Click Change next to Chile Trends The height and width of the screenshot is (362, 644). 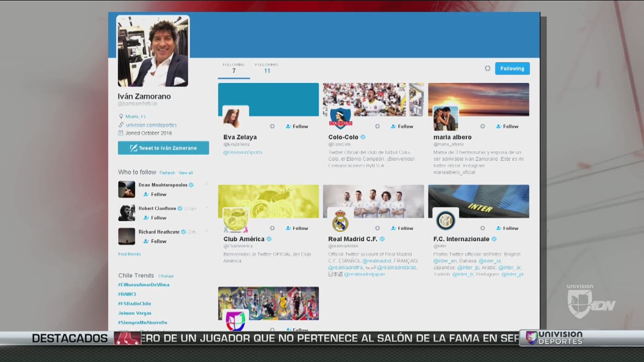click(x=166, y=276)
